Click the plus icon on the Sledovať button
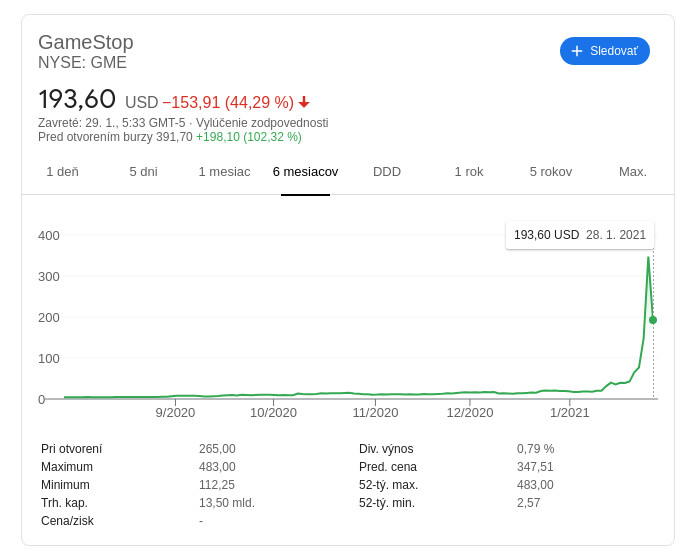 click(577, 51)
